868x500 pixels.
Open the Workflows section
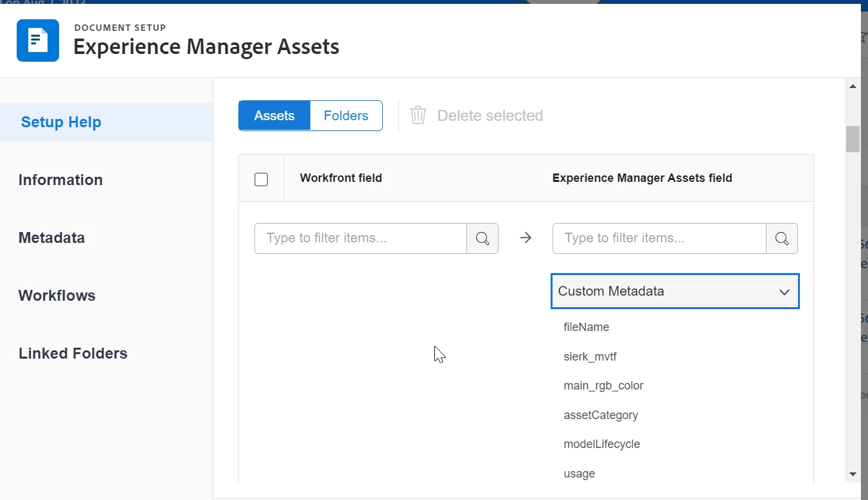tap(57, 296)
